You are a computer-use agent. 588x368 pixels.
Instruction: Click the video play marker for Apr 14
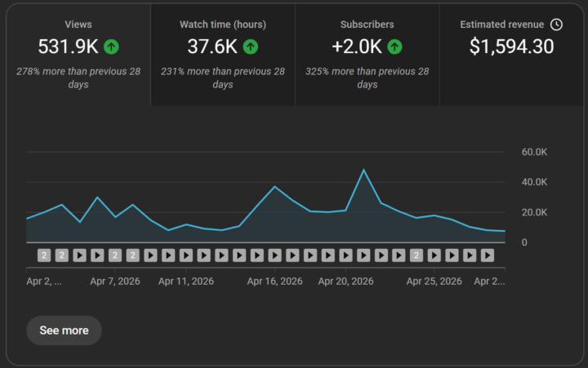[239, 255]
